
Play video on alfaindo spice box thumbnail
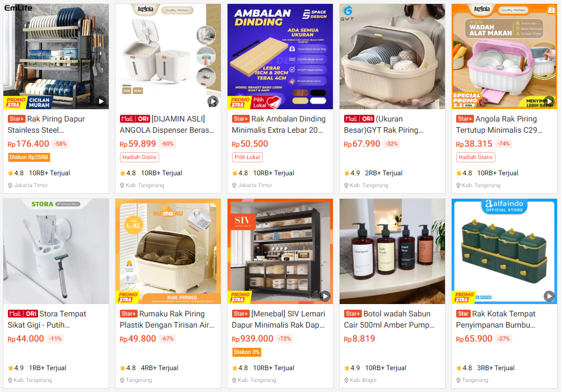(x=549, y=296)
